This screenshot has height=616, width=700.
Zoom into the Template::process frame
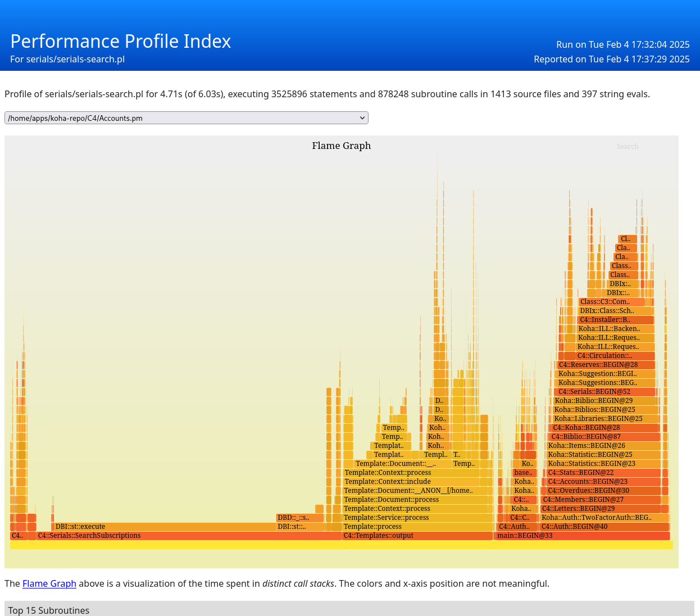tap(417, 527)
